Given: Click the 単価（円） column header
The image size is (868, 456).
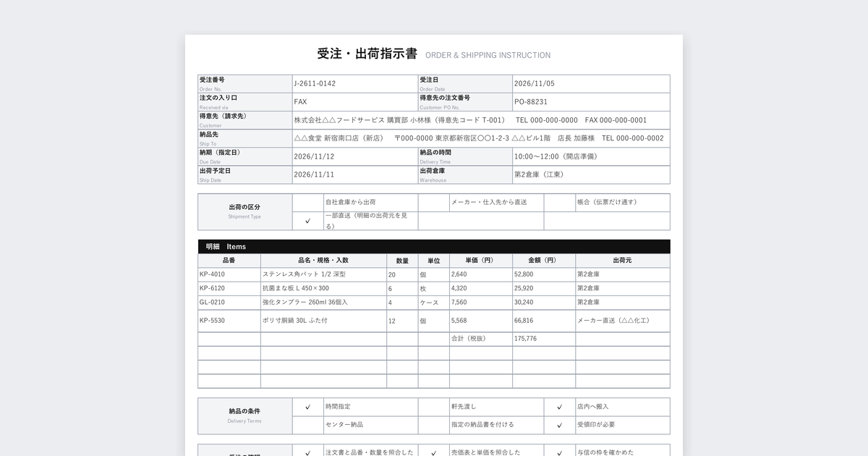Looking at the screenshot, I should (480, 261).
